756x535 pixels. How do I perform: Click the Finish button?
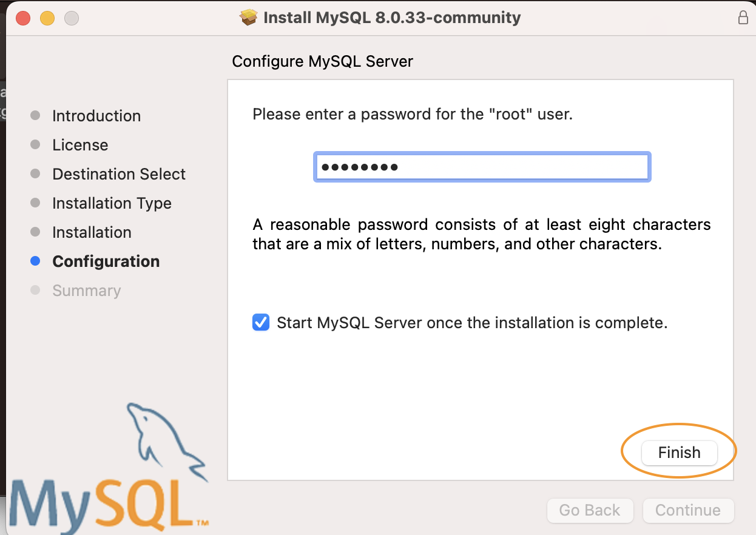679,453
